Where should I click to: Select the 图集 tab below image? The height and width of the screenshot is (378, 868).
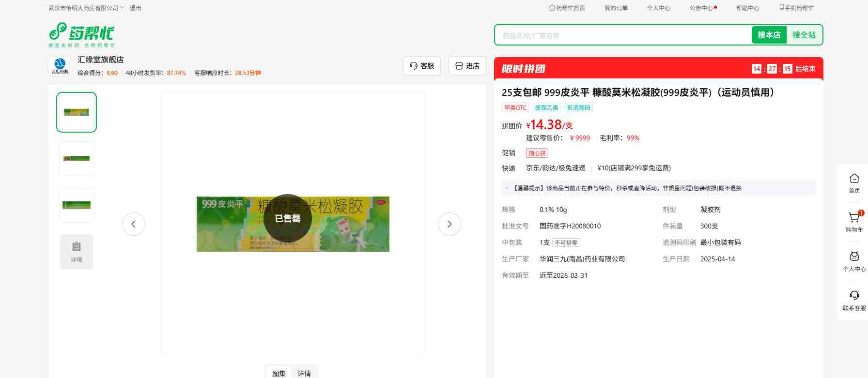click(279, 373)
